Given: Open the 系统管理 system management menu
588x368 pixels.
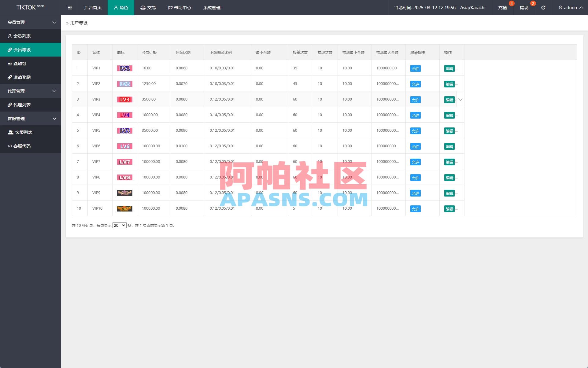Looking at the screenshot, I should tap(212, 8).
